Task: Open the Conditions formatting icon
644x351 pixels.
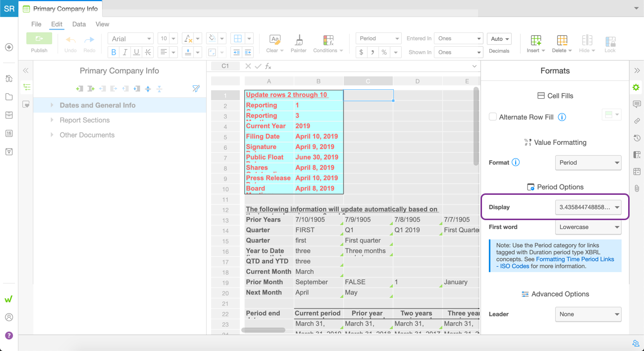Action: coord(328,40)
